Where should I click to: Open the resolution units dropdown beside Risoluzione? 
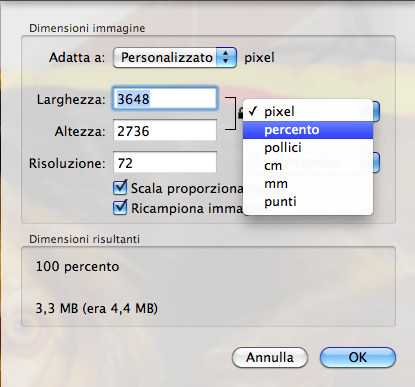click(376, 162)
